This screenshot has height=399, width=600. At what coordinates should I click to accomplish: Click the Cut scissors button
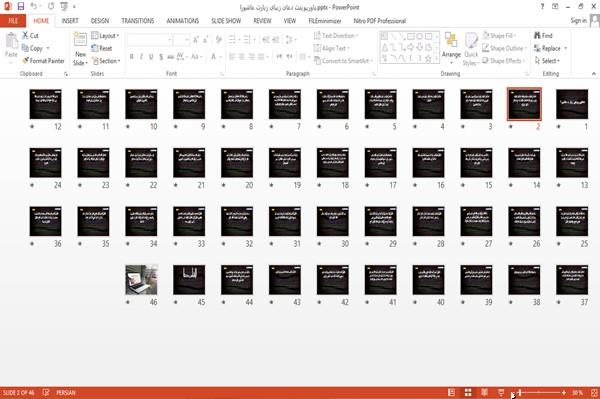pyautogui.click(x=30, y=36)
